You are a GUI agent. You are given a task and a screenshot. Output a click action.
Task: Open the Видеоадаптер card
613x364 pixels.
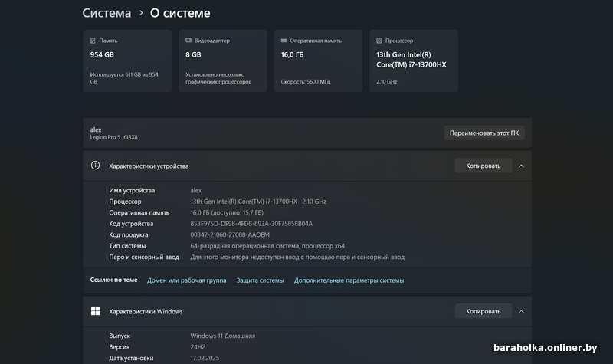click(223, 61)
